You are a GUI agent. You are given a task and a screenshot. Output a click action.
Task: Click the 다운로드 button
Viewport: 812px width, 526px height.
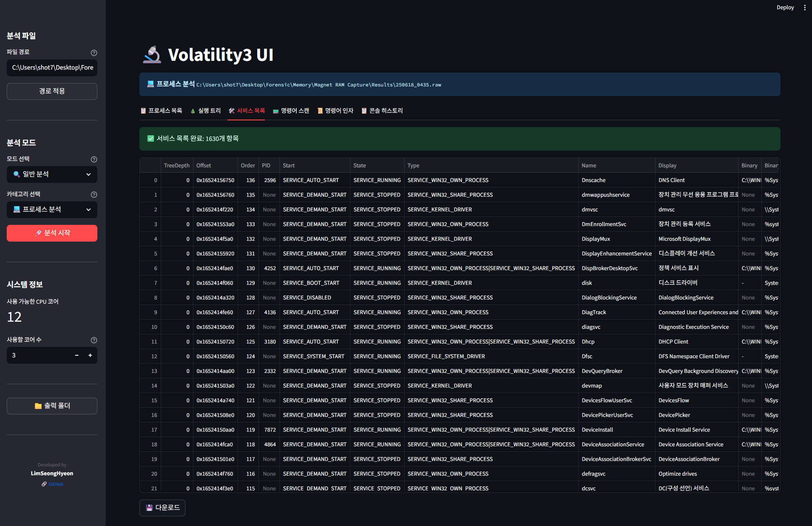(162, 508)
